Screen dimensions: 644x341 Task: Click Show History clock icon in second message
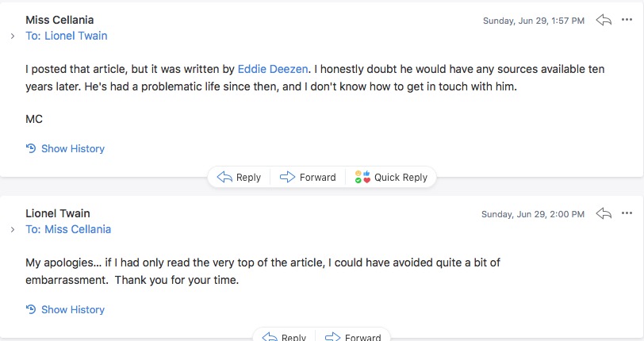(x=31, y=309)
